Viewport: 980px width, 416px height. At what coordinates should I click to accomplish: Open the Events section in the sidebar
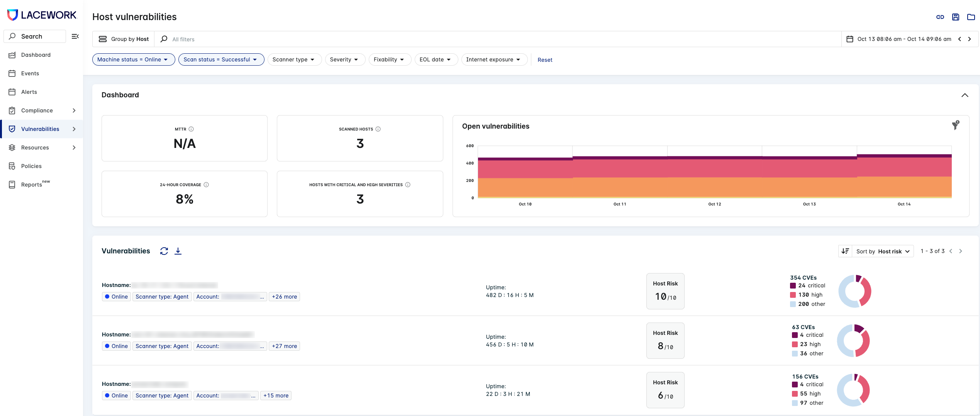click(30, 73)
